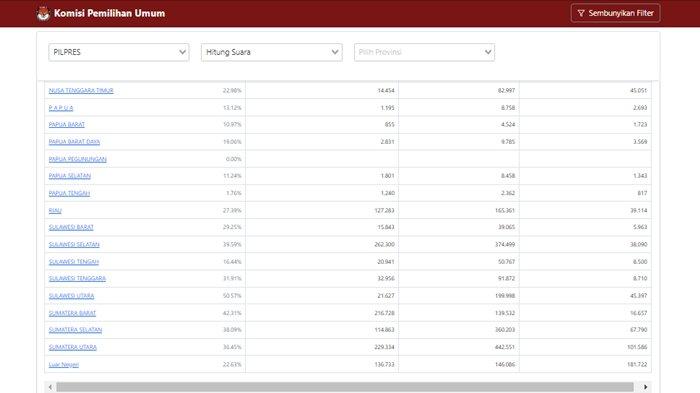Click the value 32.956 in table
The image size is (700, 393).
pyautogui.click(x=386, y=279)
